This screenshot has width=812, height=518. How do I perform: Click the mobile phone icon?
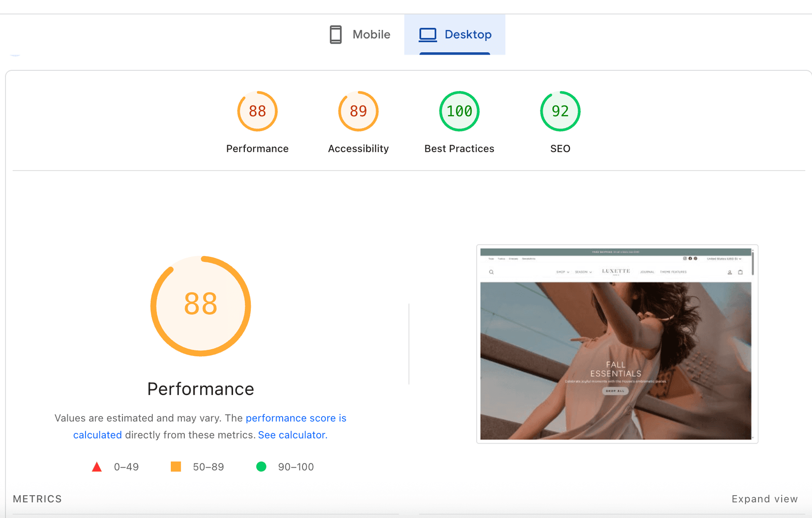(335, 35)
